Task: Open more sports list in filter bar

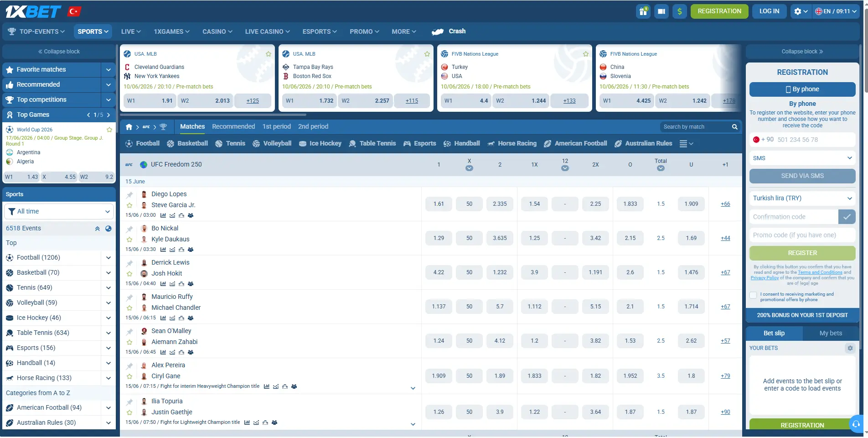Action: point(686,144)
